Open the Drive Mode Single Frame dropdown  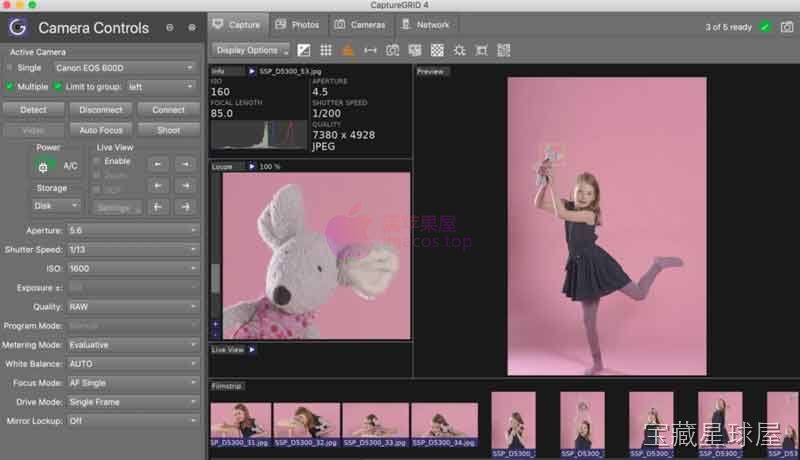tap(133, 402)
